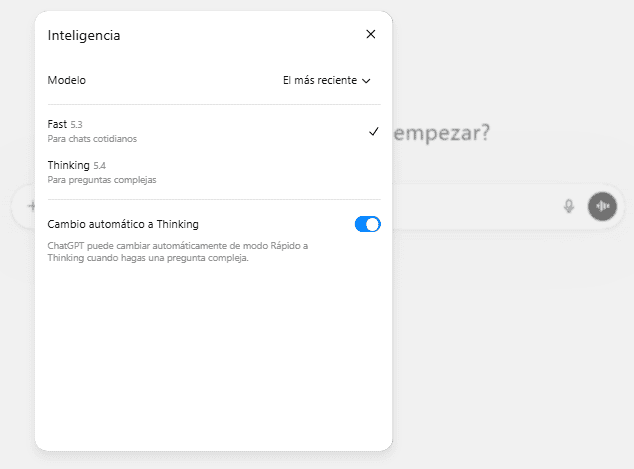Viewport: 634px width, 469px height.
Task: Start dictation with the microphone icon
Action: (569, 207)
